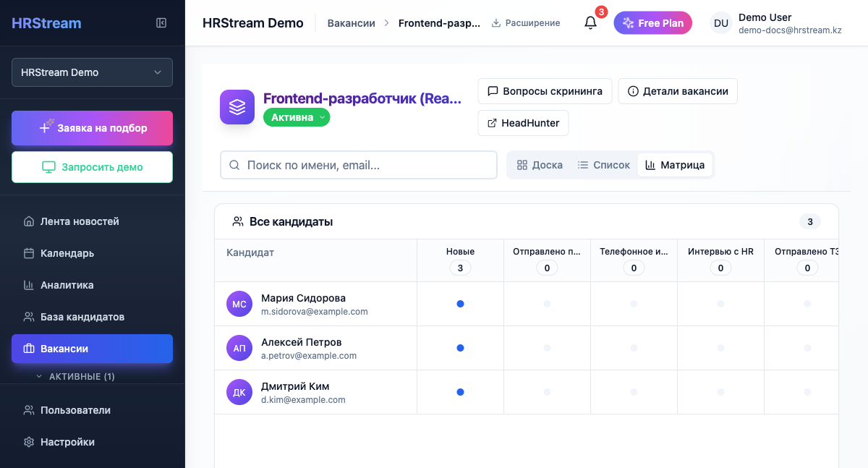Open Аналитика in the sidebar

point(67,285)
